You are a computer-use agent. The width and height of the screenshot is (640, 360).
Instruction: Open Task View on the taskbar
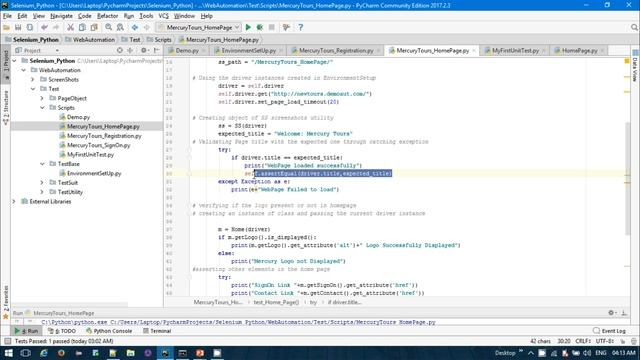(25, 353)
